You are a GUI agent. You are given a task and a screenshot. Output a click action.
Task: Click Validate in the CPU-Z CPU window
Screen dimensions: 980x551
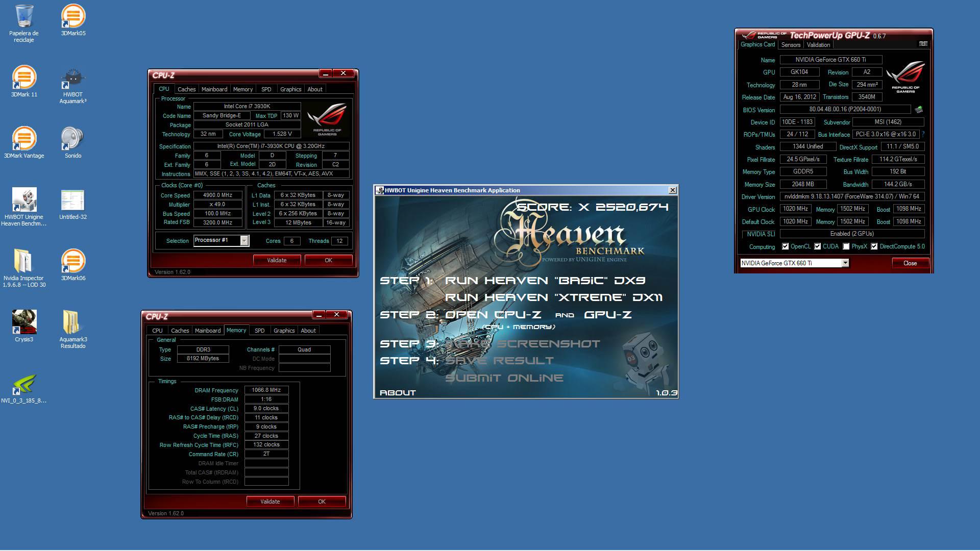[x=277, y=260]
